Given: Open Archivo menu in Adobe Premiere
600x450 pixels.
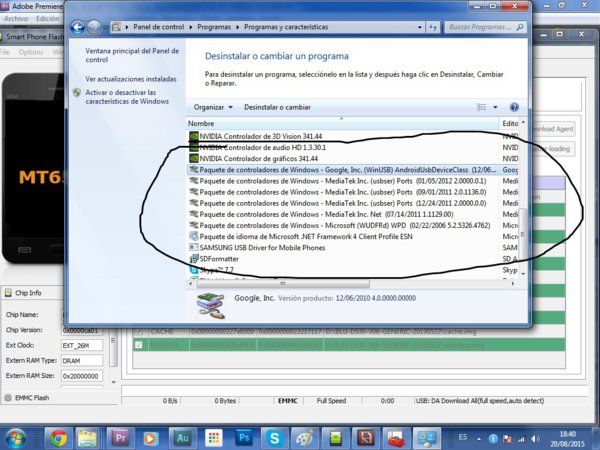Looking at the screenshot, I should coord(16,18).
